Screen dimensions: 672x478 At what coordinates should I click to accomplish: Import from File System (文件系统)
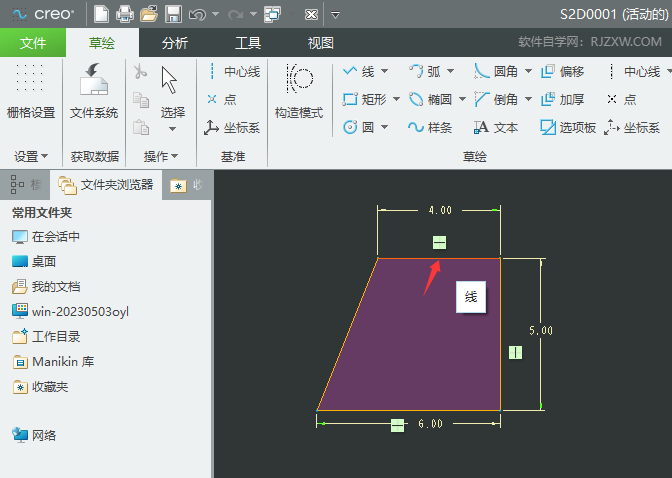(x=94, y=91)
